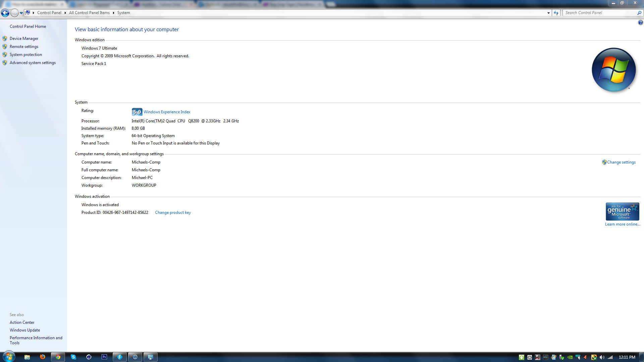Go to Control Panel Home

(28, 26)
